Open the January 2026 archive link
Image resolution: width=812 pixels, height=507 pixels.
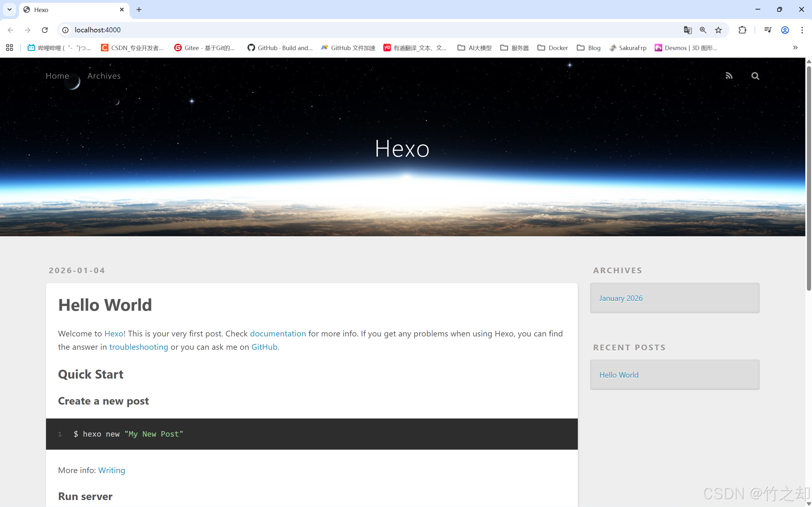(x=621, y=298)
